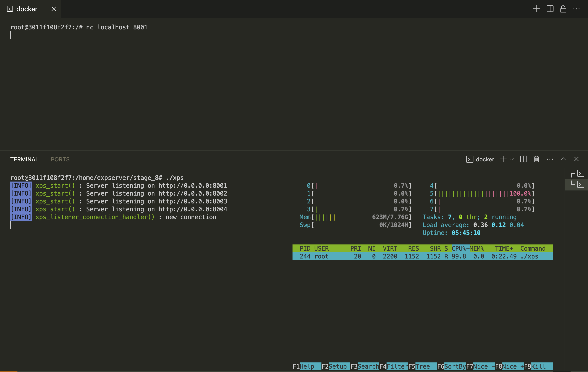
Task: Sort htop by VIRT column header
Action: 390,248
